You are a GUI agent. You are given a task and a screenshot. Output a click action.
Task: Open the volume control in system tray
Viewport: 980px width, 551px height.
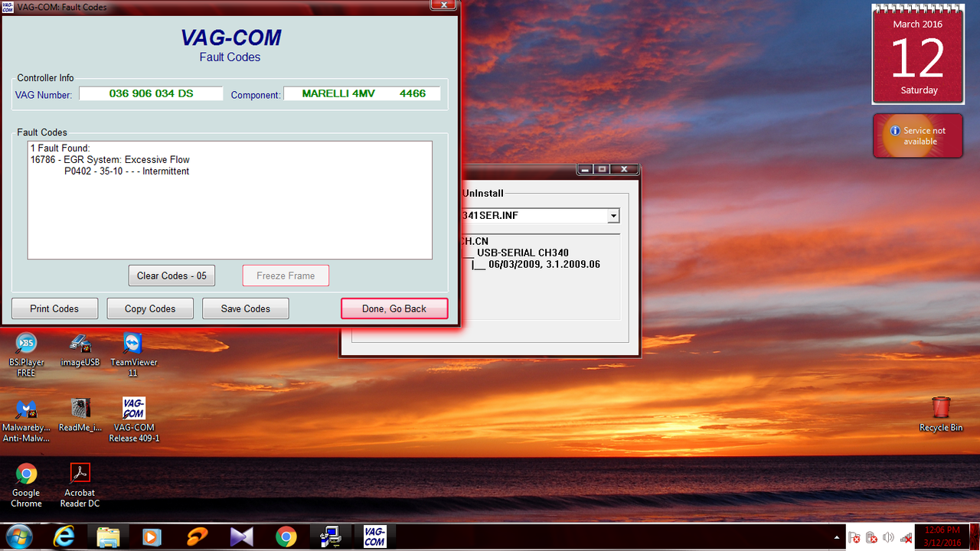888,538
